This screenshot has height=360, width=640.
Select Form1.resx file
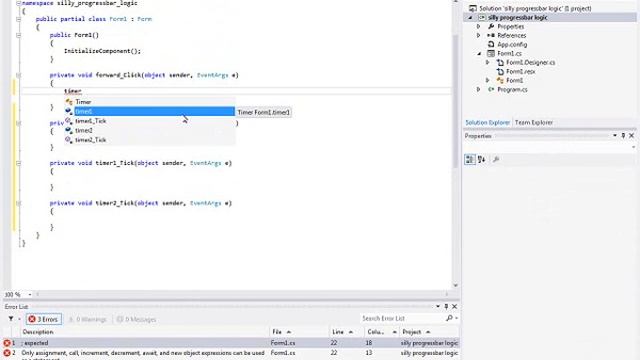(x=520, y=71)
